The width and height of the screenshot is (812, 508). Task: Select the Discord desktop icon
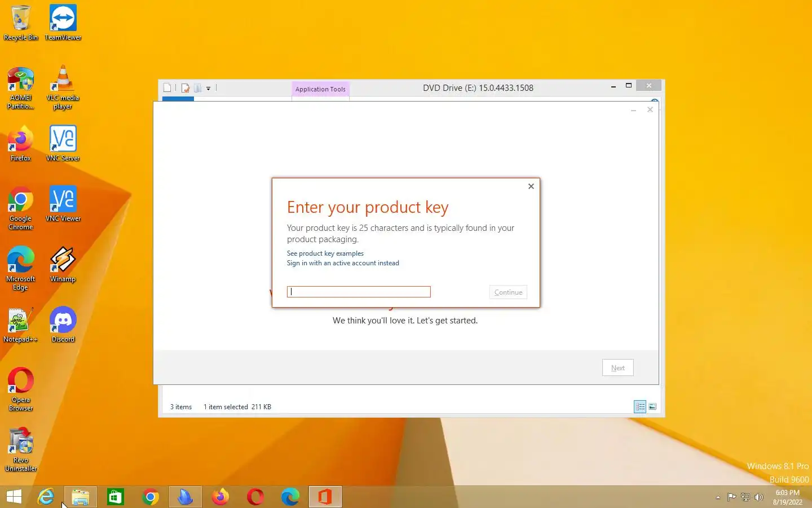pyautogui.click(x=63, y=325)
